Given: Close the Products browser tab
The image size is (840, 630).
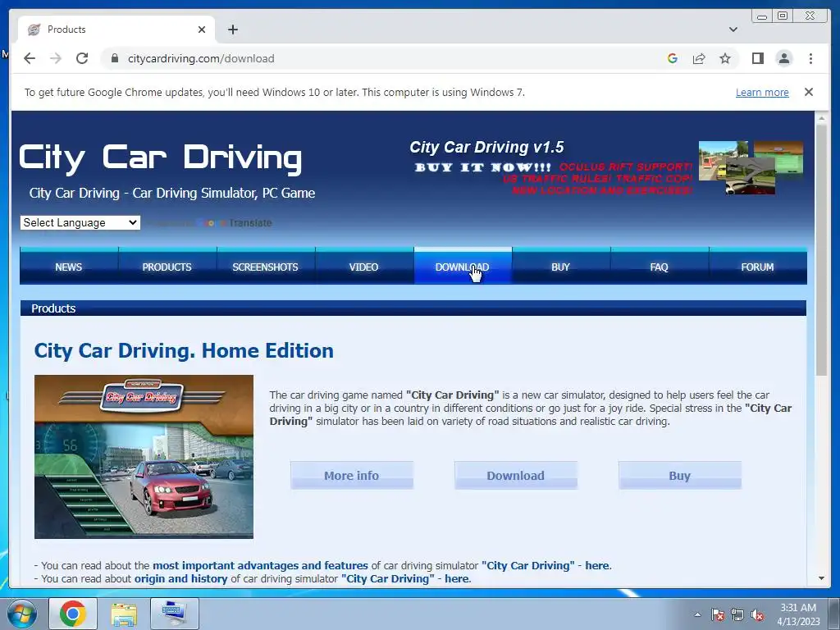Looking at the screenshot, I should pyautogui.click(x=202, y=30).
